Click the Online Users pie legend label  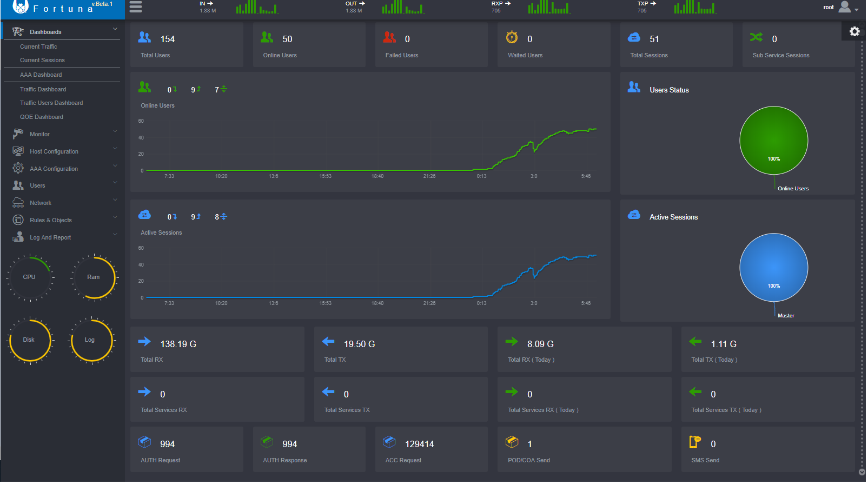point(793,189)
